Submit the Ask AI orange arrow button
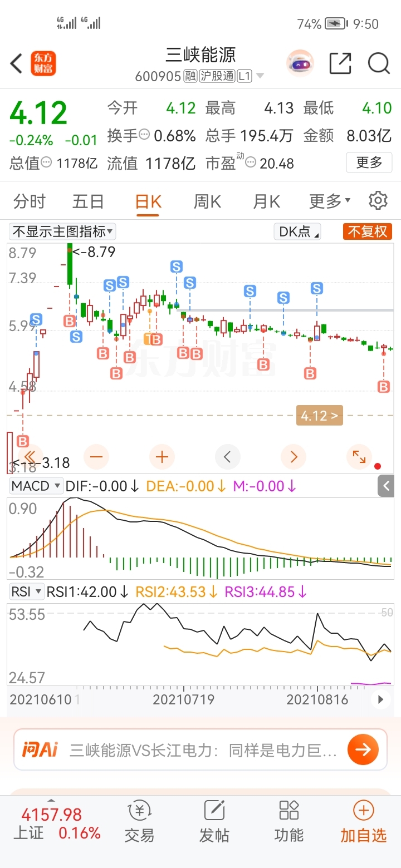 pos(363,750)
